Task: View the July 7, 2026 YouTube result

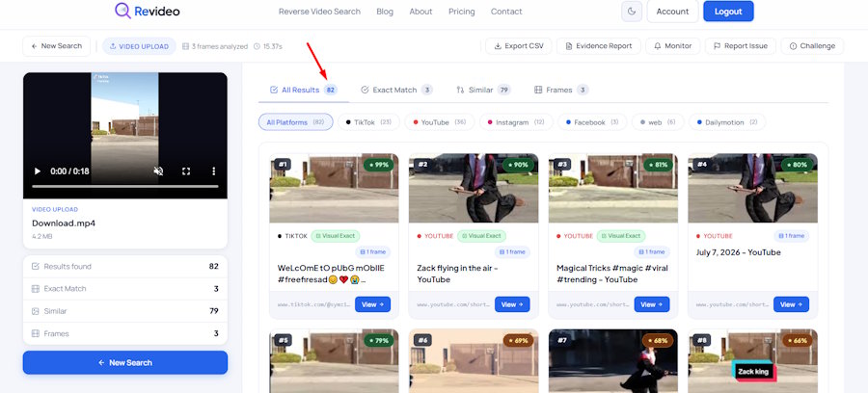Action: [x=791, y=304]
